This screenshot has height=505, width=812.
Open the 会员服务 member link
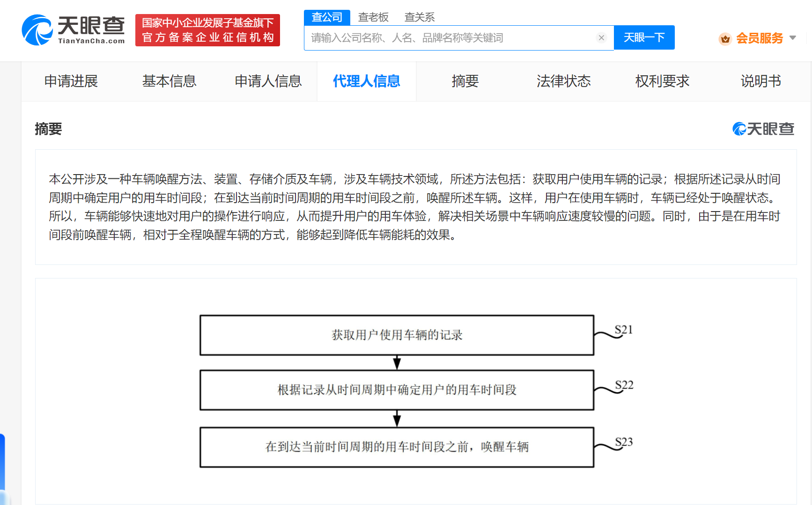760,38
